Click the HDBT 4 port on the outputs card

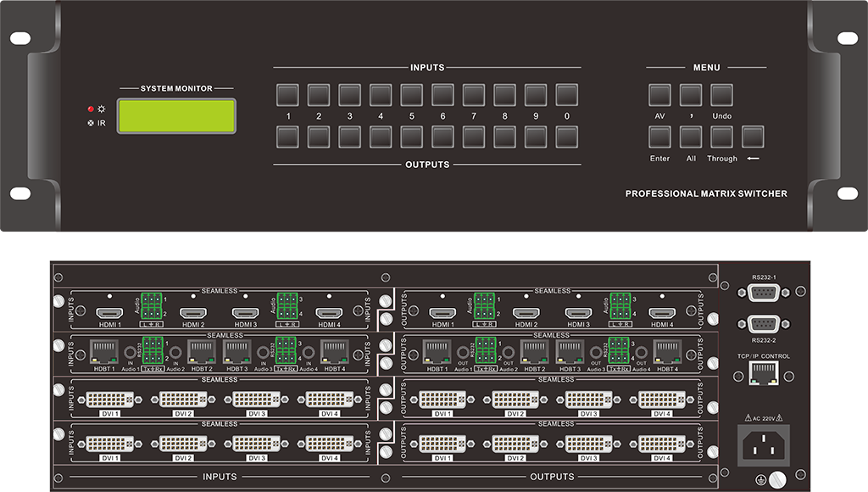667,351
